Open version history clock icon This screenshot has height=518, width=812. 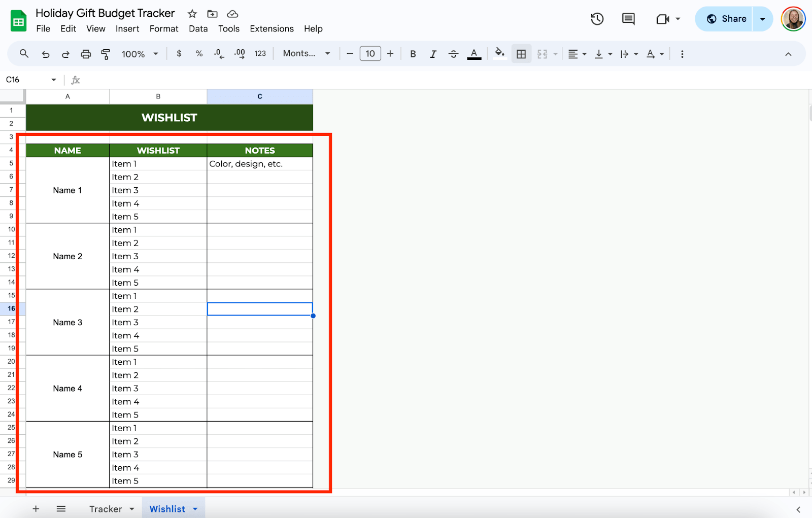(x=597, y=19)
